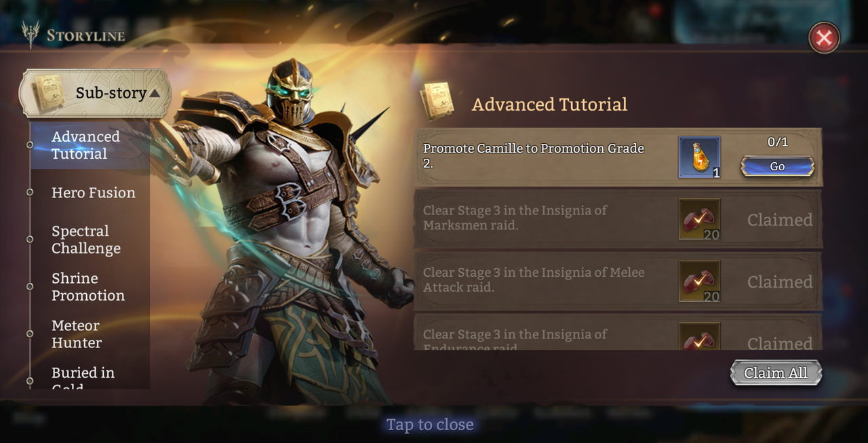
Task: Collapse the Sub-story dropdown arrow
Action: [x=155, y=93]
